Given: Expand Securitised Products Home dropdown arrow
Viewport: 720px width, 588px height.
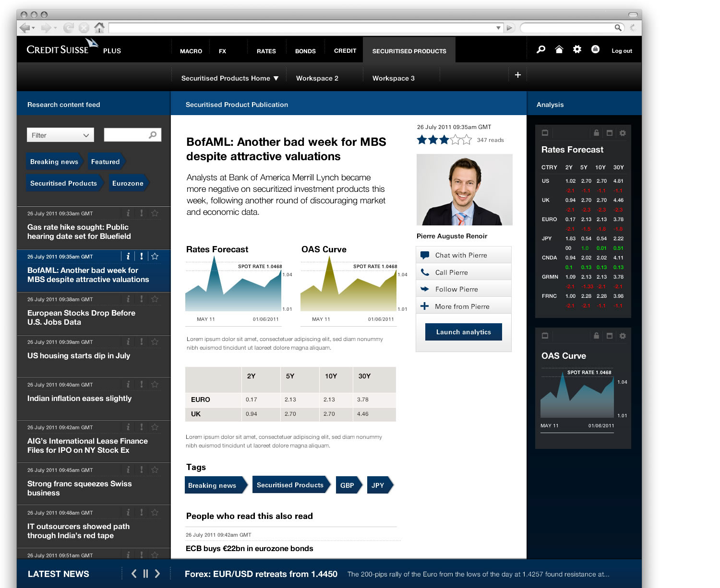Looking at the screenshot, I should click(x=276, y=78).
